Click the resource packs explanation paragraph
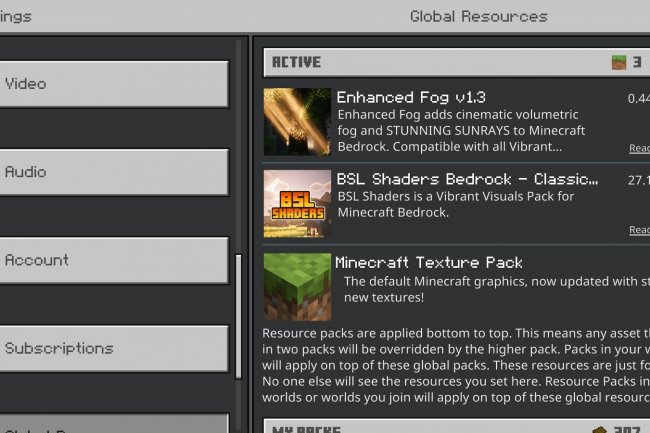Viewport: 650px width, 433px height. pos(456,365)
